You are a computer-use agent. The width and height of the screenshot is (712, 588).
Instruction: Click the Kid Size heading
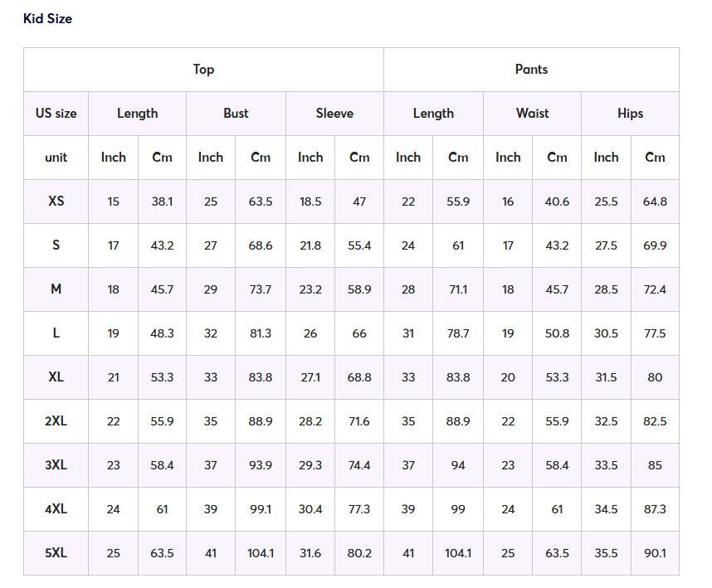click(47, 18)
